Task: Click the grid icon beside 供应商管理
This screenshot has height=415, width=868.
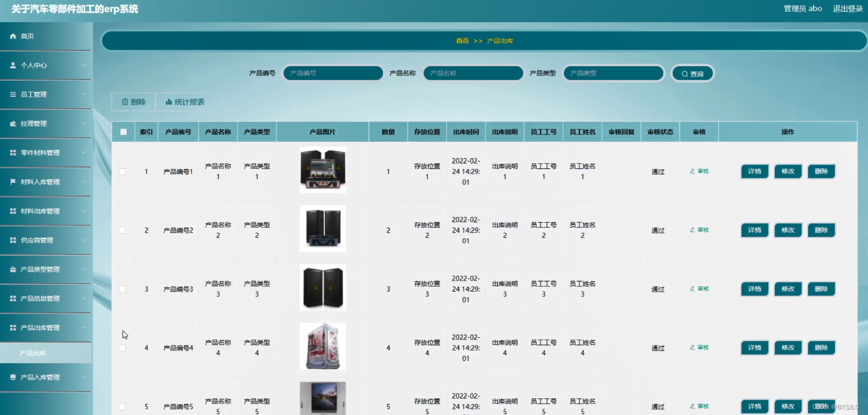Action: pyautogui.click(x=13, y=240)
